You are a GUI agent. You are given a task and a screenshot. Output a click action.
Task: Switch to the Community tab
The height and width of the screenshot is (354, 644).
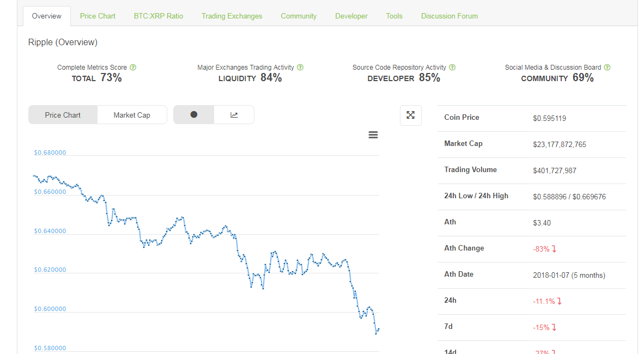(x=299, y=16)
